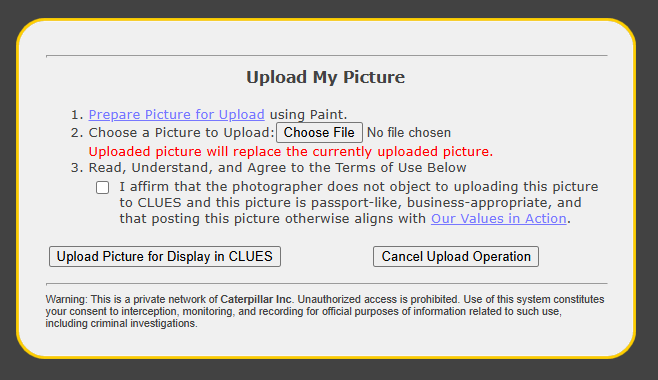Click the 'passport-like, business-appropriate' terms line

pyautogui.click(x=350, y=203)
